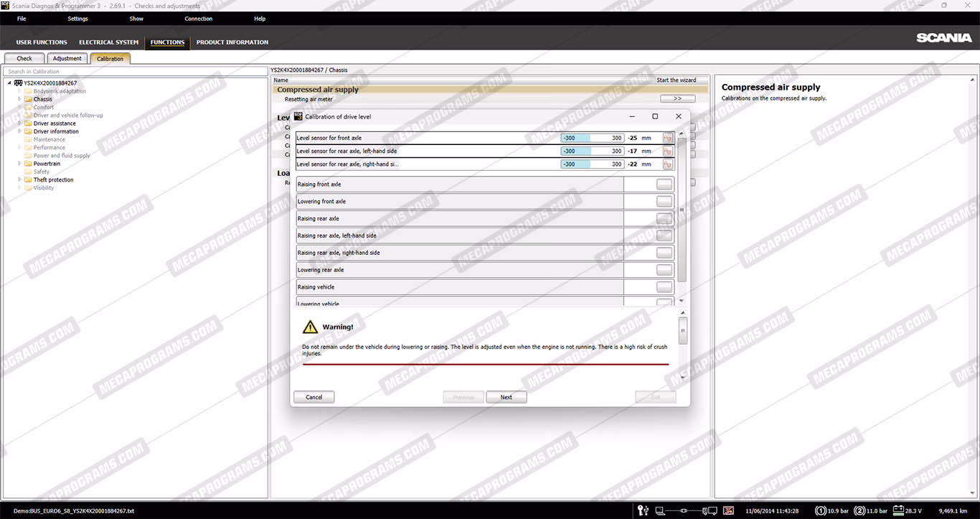Expand the Chassis tree node
This screenshot has width=980, height=519.
pyautogui.click(x=20, y=99)
